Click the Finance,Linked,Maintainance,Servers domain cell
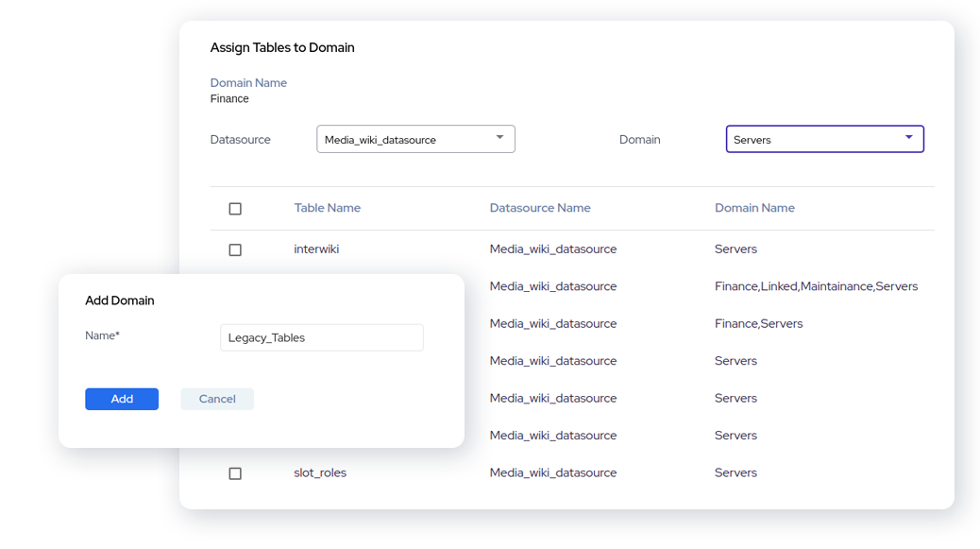Screen dimensions: 980x549 click(816, 286)
